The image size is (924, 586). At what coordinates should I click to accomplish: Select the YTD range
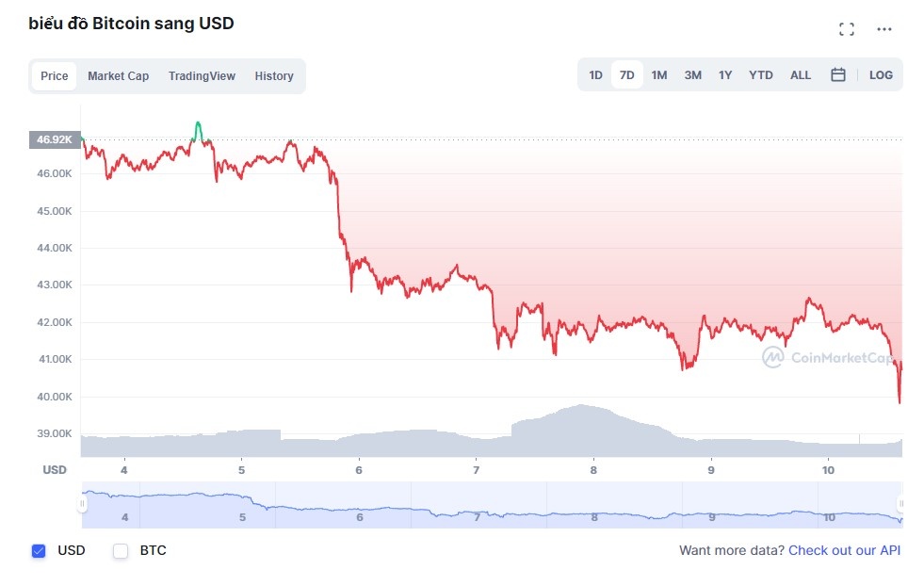(760, 75)
